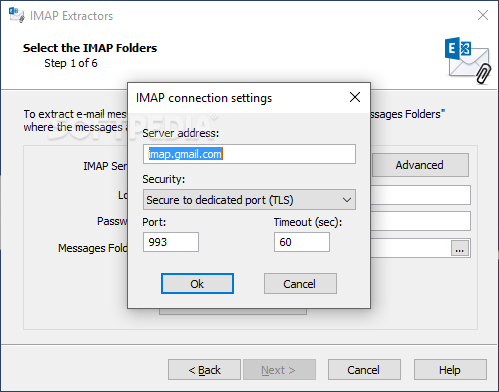Click the Exchange envelope paperclip logo
This screenshot has width=499, height=392.
pyautogui.click(x=468, y=60)
